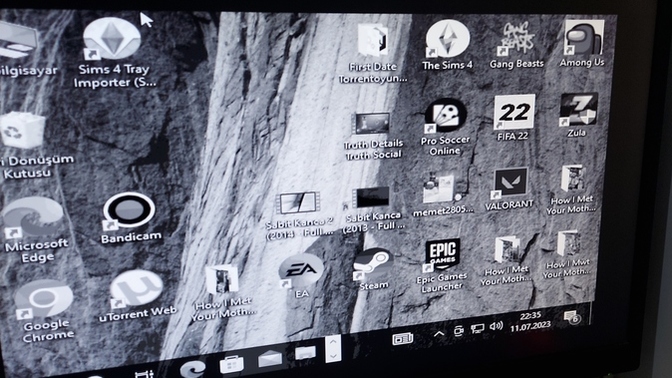Select the misspelled How I Mwt Your Moth folder

pos(567,255)
